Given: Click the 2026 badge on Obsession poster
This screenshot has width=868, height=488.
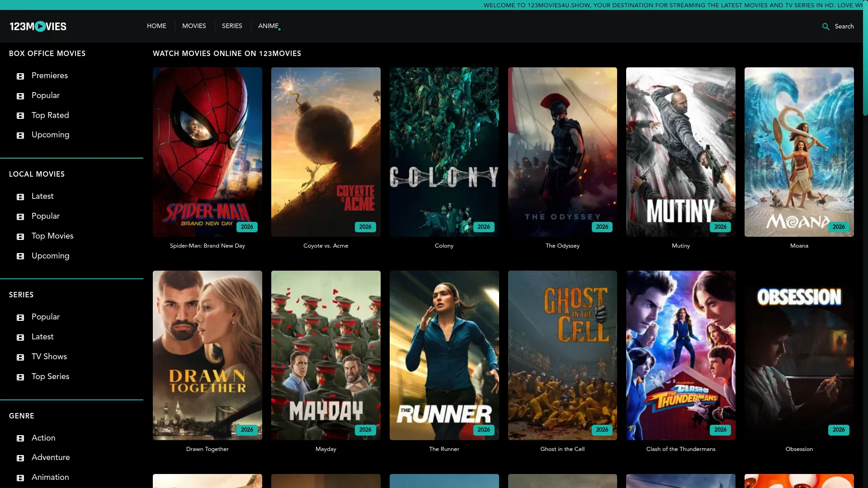Looking at the screenshot, I should (839, 430).
